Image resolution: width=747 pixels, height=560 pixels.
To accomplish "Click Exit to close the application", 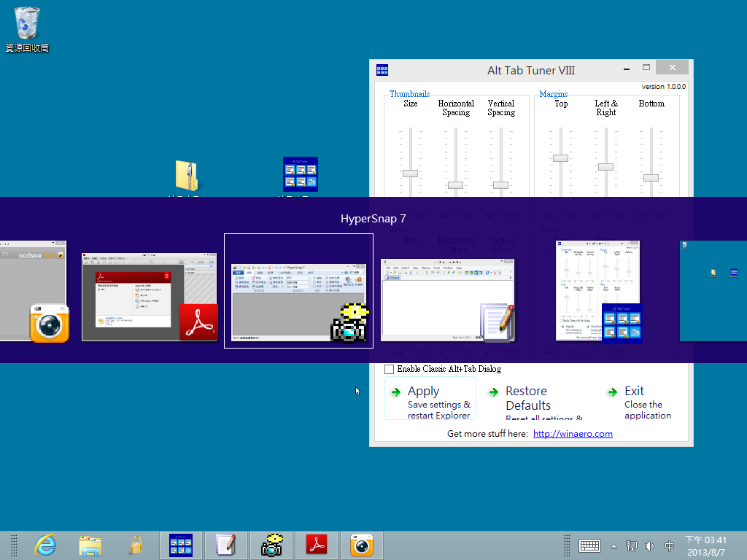I will (632, 391).
